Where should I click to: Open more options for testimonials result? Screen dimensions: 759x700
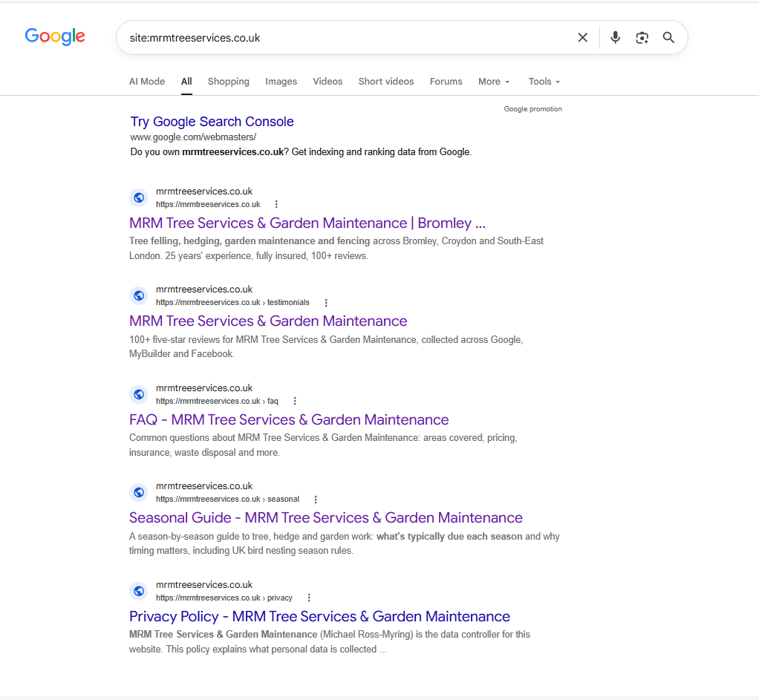(326, 302)
